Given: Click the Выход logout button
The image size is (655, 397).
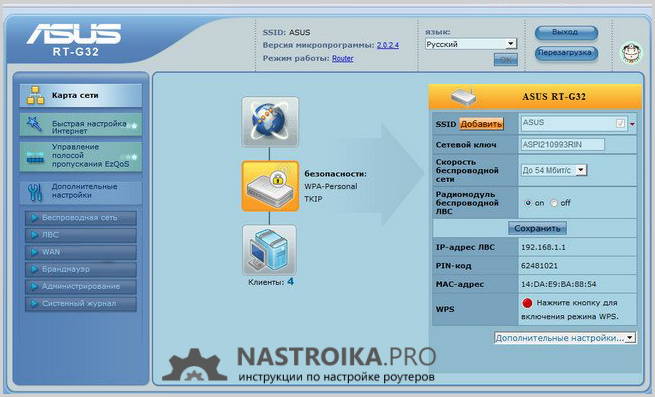Looking at the screenshot, I should pos(566,32).
